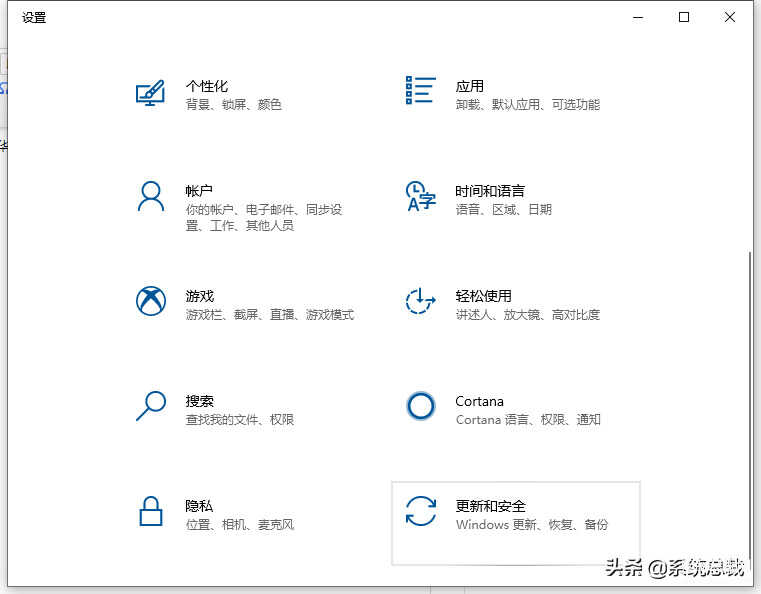
Task: Select the 时间和语言 title
Action: click(x=490, y=191)
